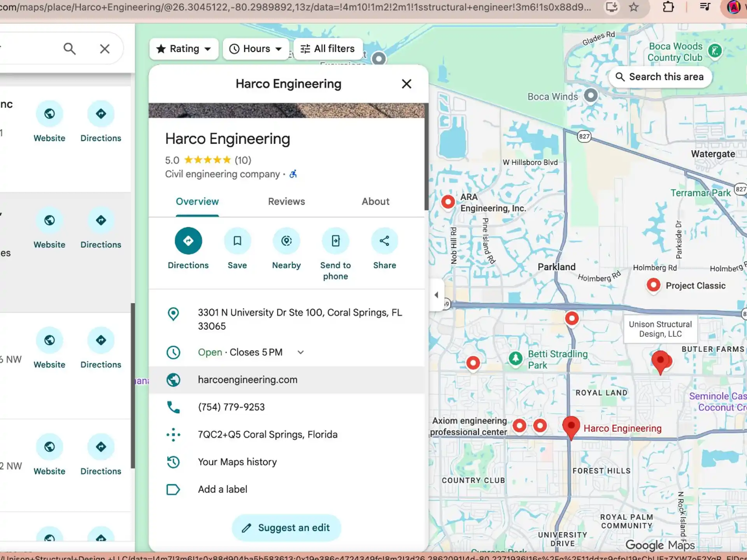The width and height of the screenshot is (747, 560).
Task: Close the Harco Engineering details panel
Action: point(407,84)
